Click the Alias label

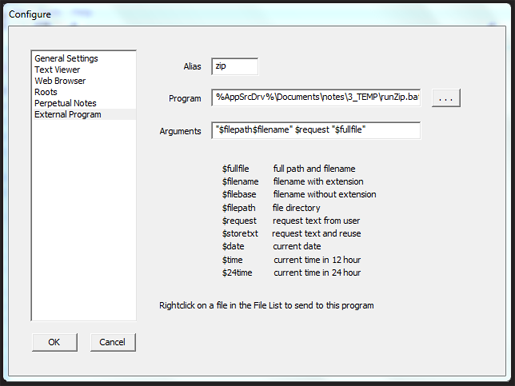click(x=192, y=67)
